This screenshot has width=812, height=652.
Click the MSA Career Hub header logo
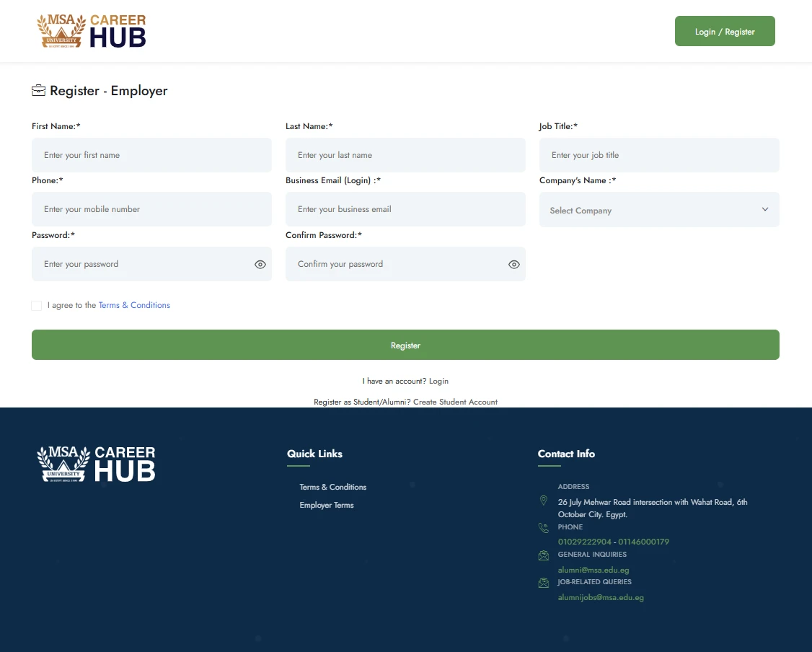tap(92, 31)
